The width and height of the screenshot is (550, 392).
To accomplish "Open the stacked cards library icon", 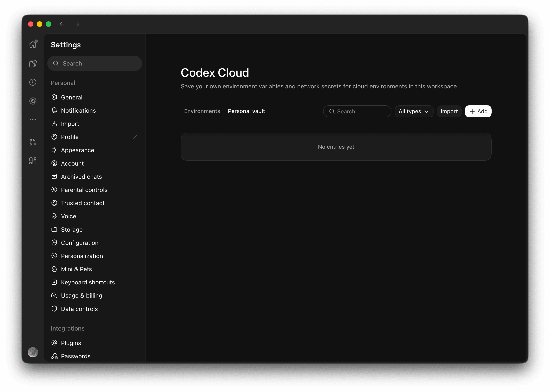I will [33, 63].
